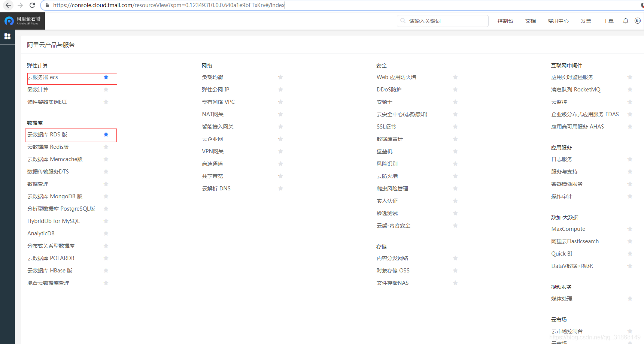
Task: Star 弹性容器实例ECI
Action: pyautogui.click(x=106, y=102)
